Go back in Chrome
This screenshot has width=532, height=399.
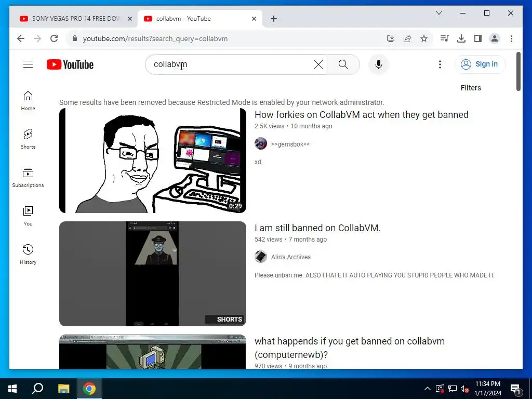21,38
